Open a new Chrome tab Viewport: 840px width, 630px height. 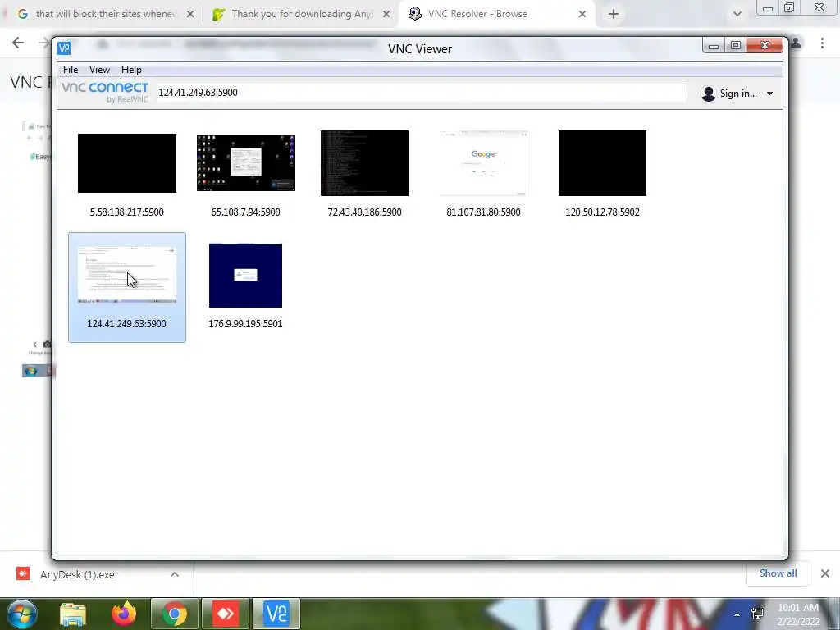click(x=614, y=14)
